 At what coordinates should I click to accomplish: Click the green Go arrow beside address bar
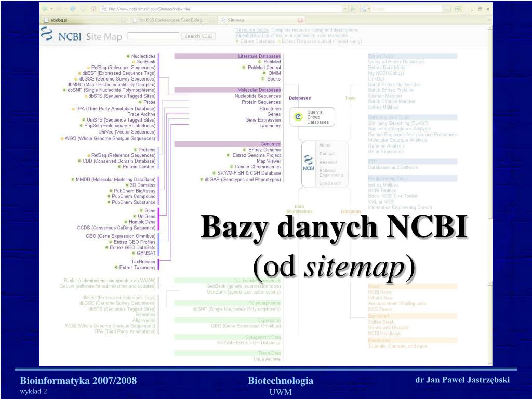(353, 9)
